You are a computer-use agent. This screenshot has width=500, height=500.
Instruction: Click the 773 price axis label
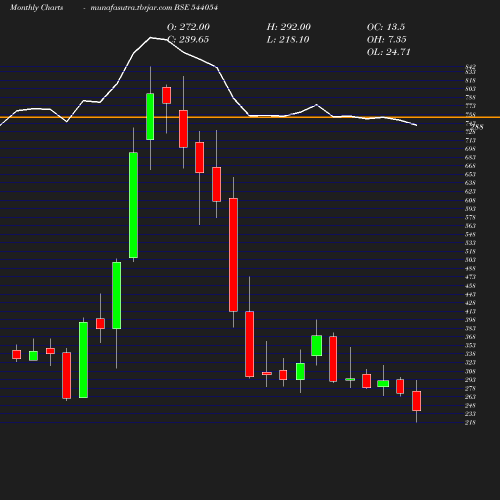[x=470, y=106]
